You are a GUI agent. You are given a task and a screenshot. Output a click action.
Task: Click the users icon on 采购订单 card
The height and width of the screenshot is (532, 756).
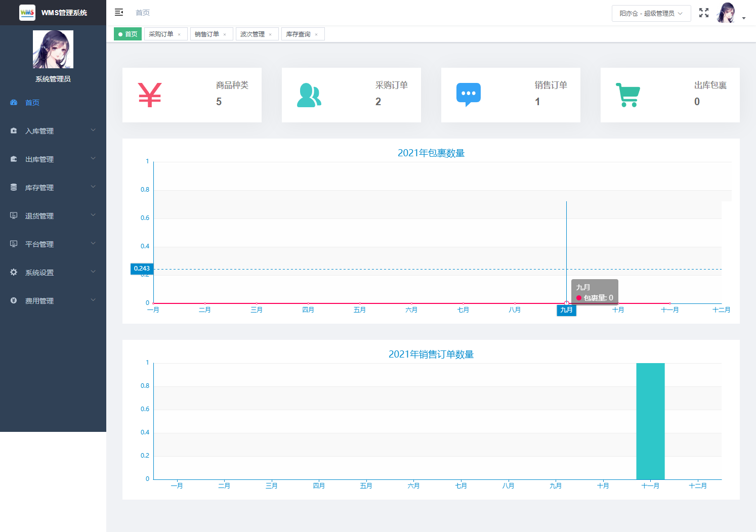tap(309, 95)
